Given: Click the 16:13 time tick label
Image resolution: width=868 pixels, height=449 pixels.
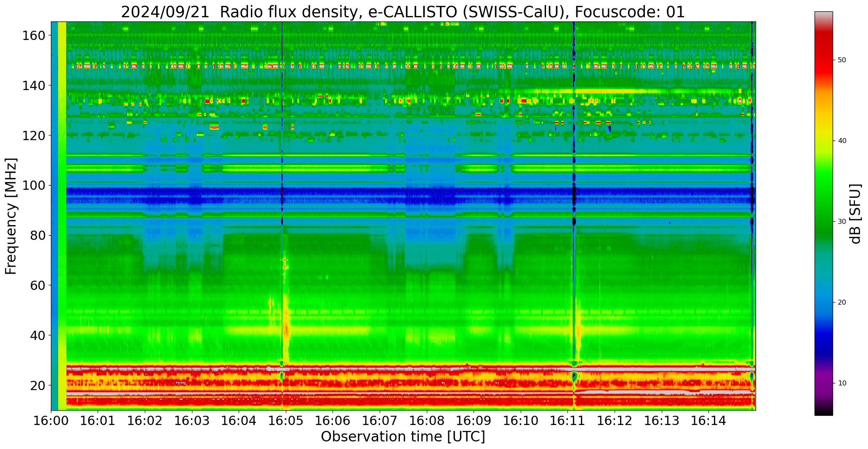Looking at the screenshot, I should tap(661, 420).
